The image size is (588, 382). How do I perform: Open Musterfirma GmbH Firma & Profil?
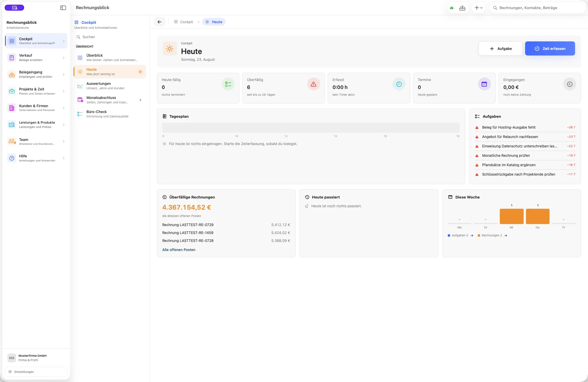(x=36, y=358)
